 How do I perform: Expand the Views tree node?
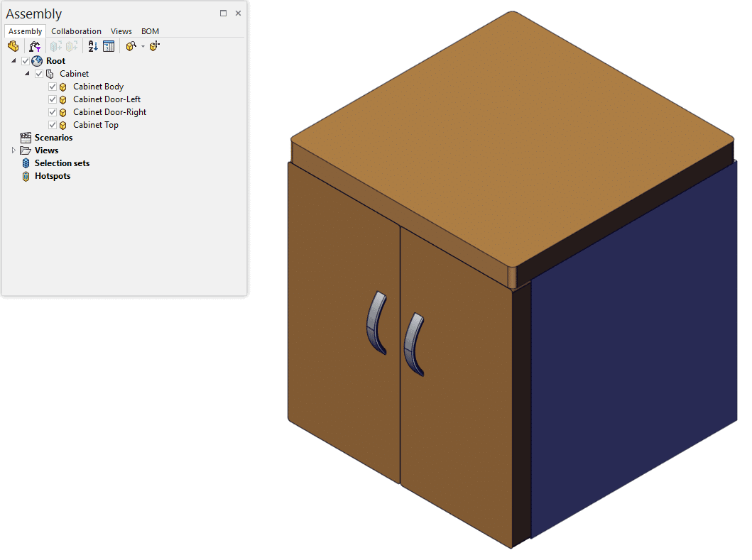(13, 150)
